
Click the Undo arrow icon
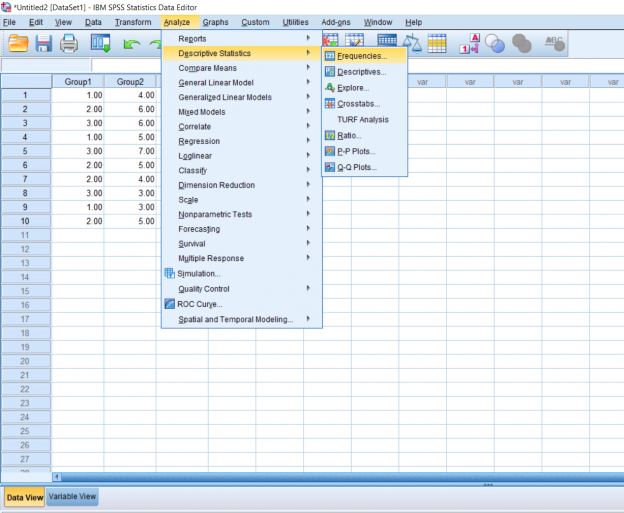[132, 44]
